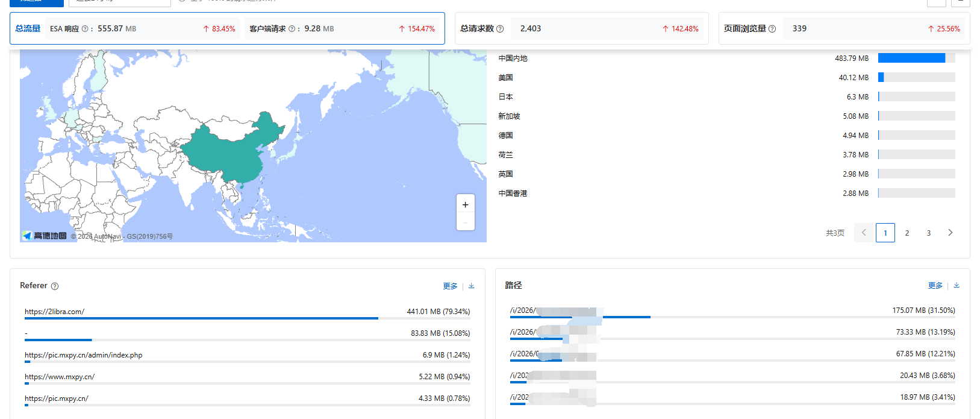Click the 中国内地 blue traffic bar
The width and height of the screenshot is (980, 419).
click(911, 58)
